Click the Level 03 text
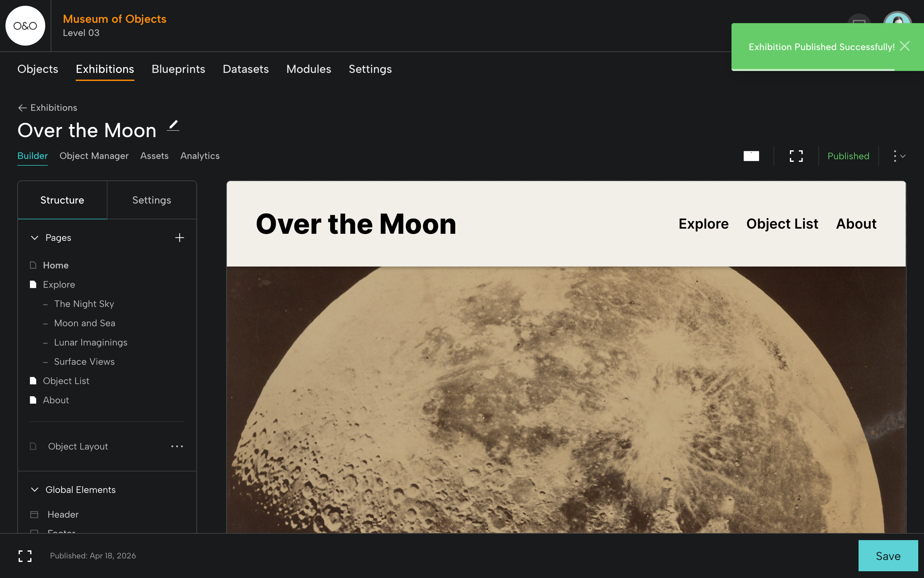Viewport: 924px width, 578px height. [81, 33]
